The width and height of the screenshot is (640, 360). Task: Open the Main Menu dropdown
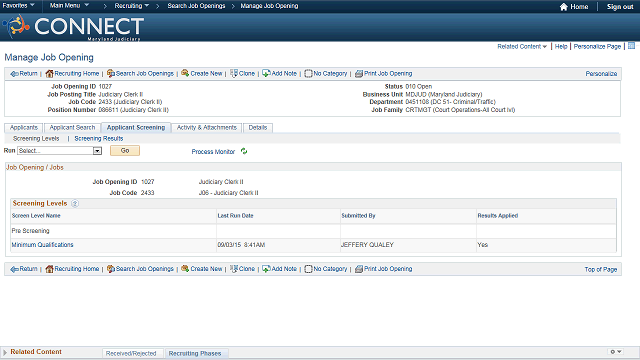[69, 6]
